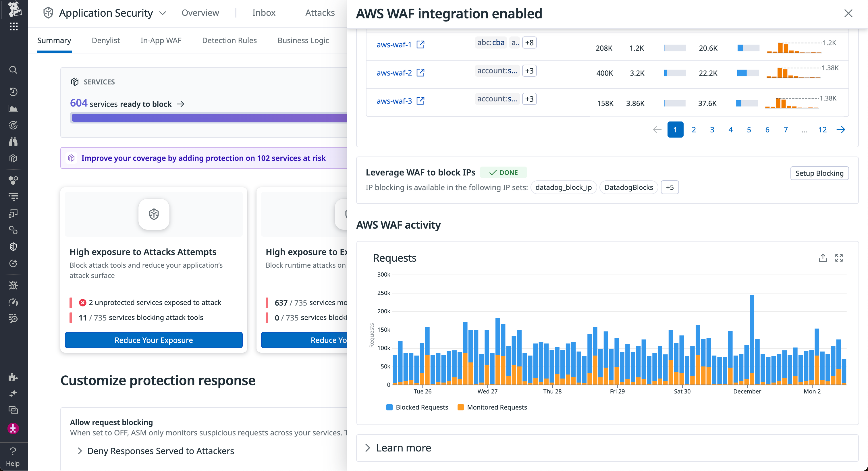The height and width of the screenshot is (471, 868).
Task: Expand the Requests chart to fullscreen
Action: point(839,258)
